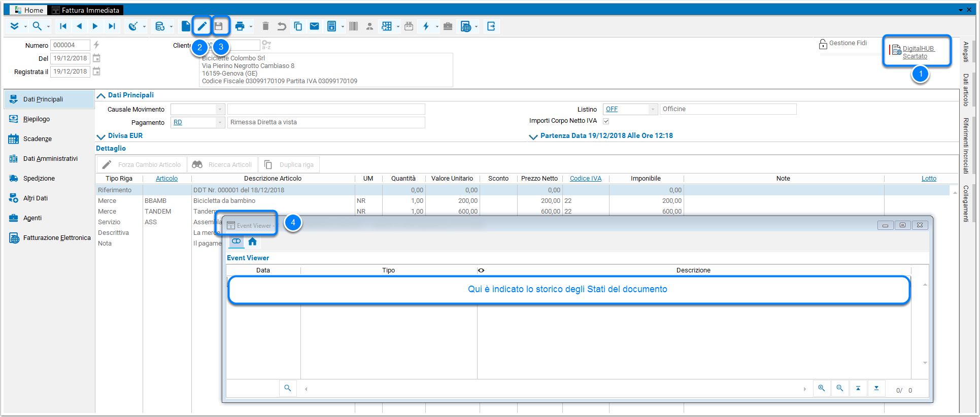Click the exit door icon
980x417 pixels.
[491, 26]
